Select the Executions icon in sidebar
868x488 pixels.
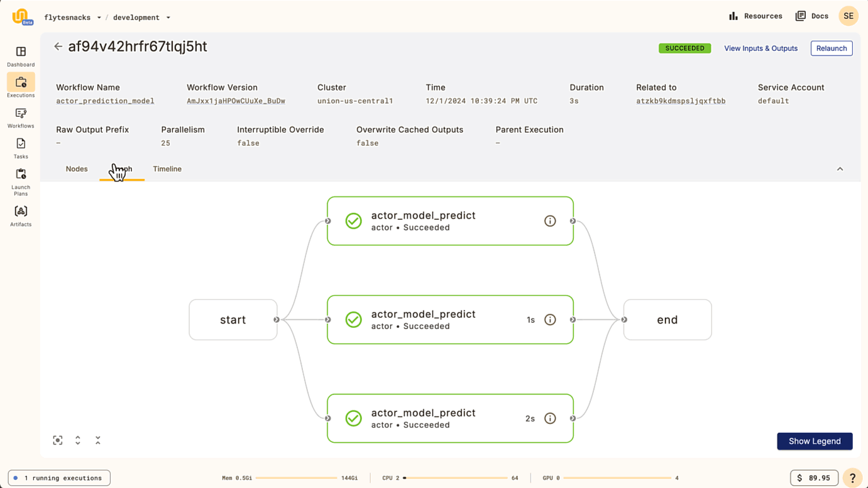[20, 84]
